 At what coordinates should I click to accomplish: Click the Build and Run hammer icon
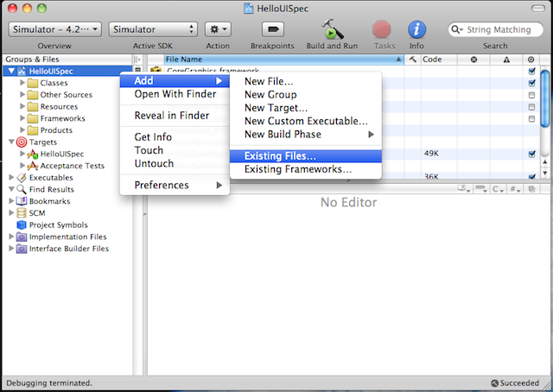(332, 29)
